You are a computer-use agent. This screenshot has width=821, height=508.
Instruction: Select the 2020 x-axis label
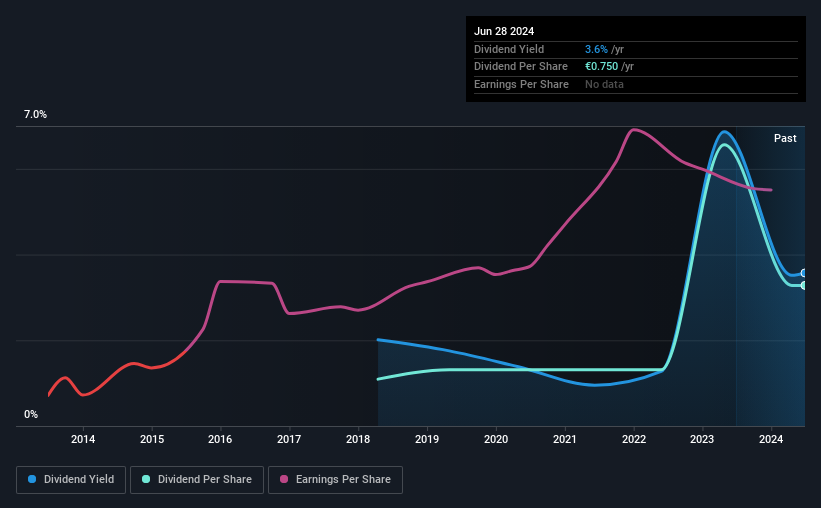click(x=496, y=439)
